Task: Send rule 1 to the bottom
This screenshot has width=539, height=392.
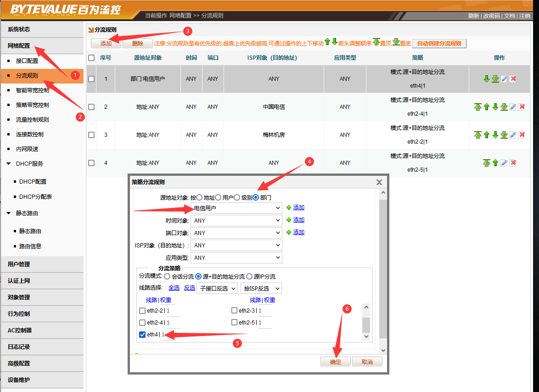Action: pos(495,79)
